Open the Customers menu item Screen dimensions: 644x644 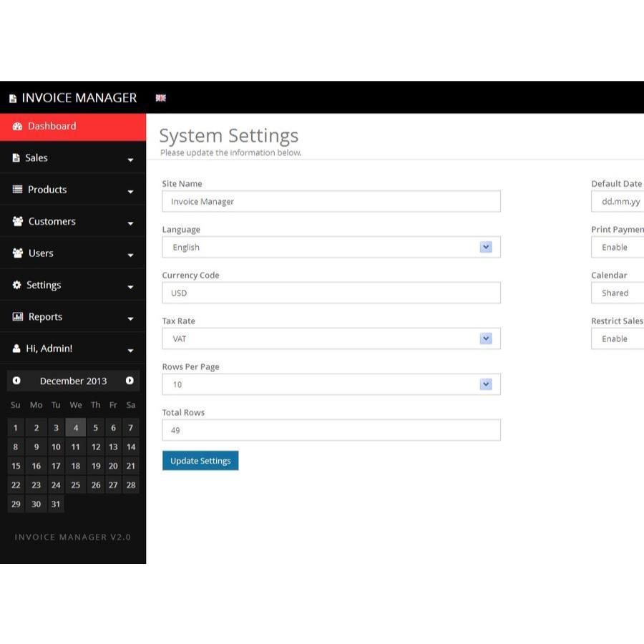73,221
